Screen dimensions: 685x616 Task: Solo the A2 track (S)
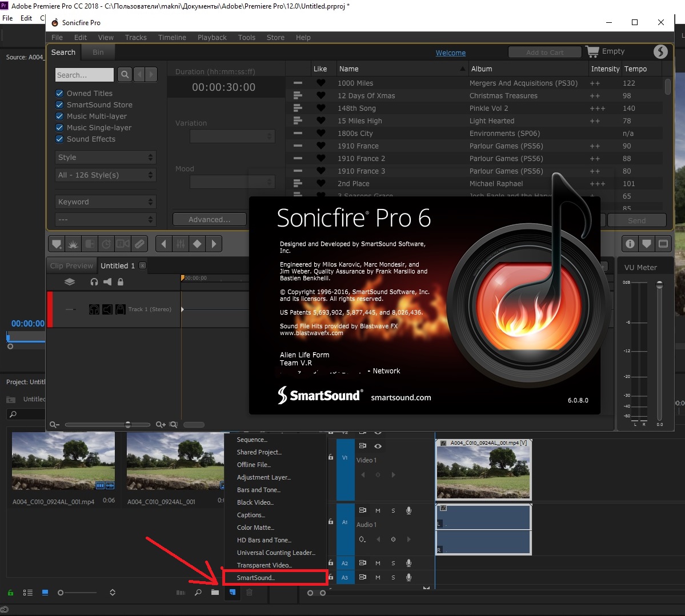(x=393, y=563)
